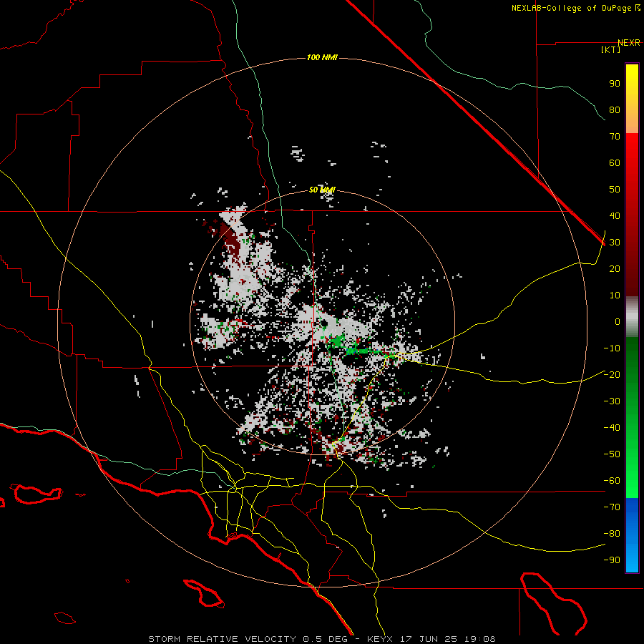
Task: Click the [KT] units label above scale
Action: pos(610,49)
